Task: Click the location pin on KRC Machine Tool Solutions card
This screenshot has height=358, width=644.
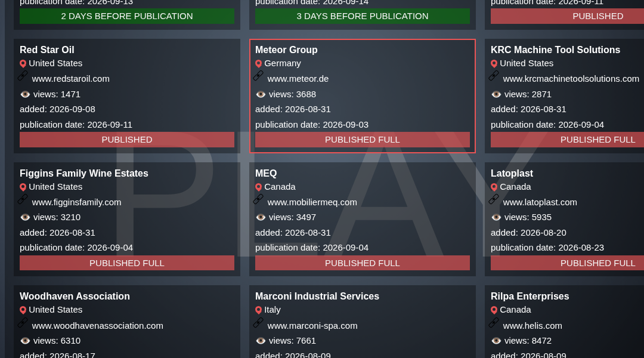Action: pos(494,64)
